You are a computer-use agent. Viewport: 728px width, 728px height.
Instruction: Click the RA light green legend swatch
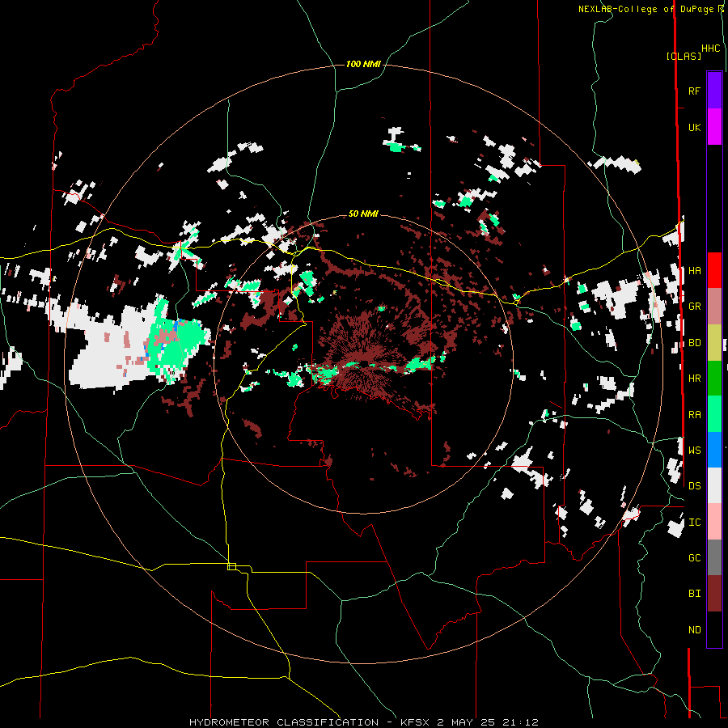714,414
